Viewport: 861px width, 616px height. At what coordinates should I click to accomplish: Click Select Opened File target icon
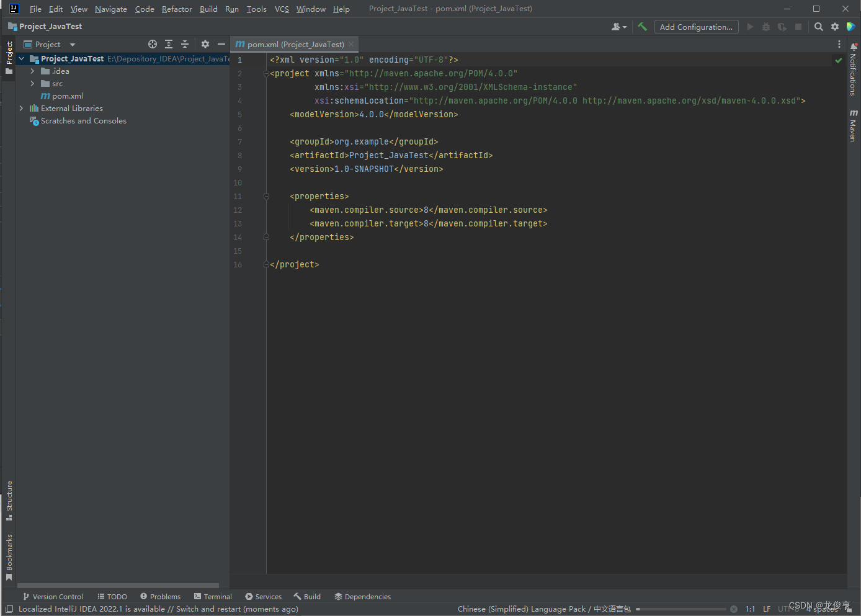(153, 44)
